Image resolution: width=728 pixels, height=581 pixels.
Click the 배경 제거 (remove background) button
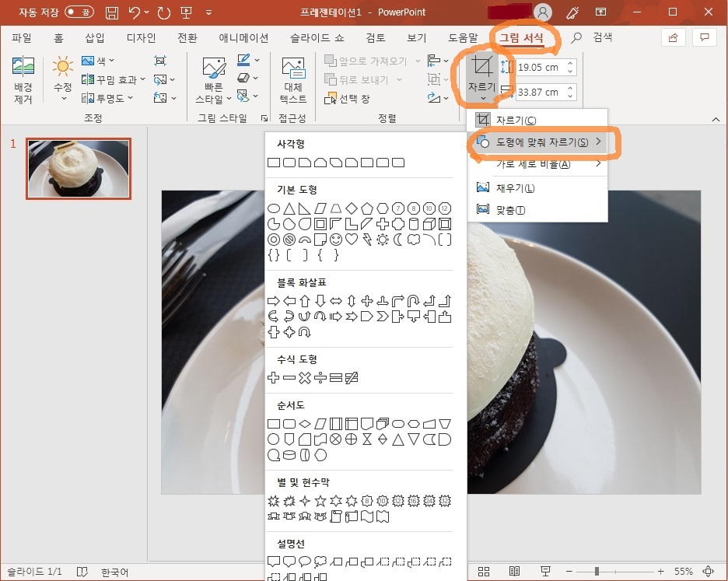click(23, 80)
